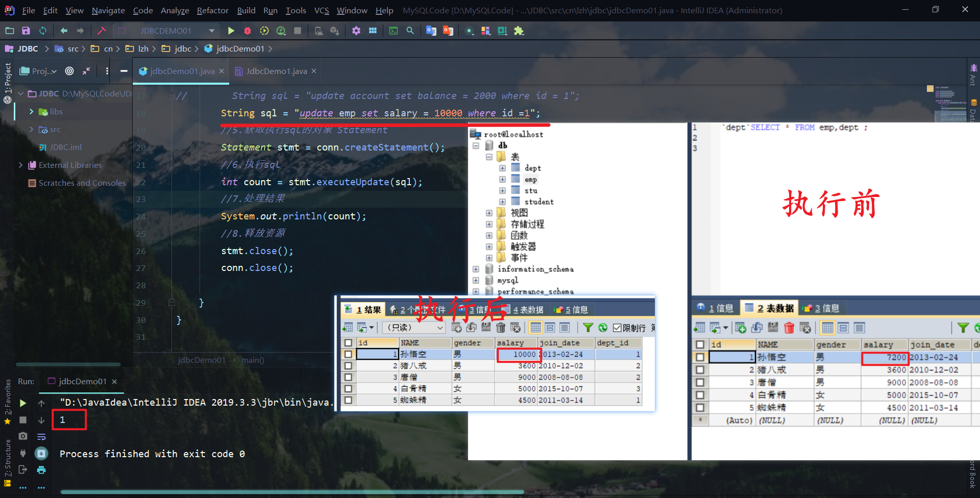Open the VCS menu
This screenshot has height=498, width=980.
pos(322,10)
